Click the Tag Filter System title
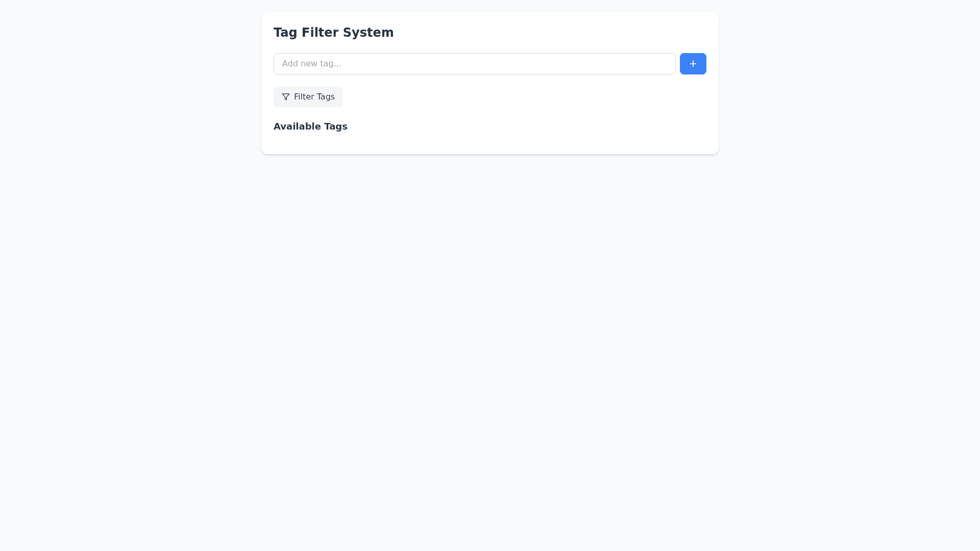The image size is (980, 551). [333, 32]
